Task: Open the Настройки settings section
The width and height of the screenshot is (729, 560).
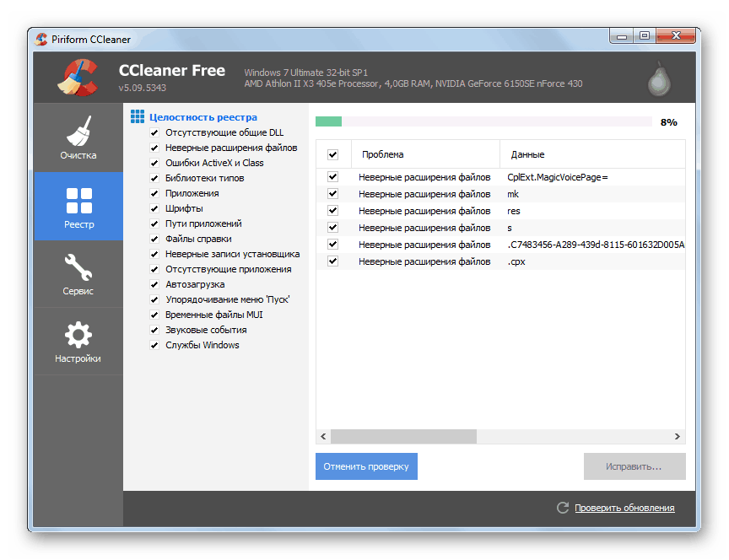Action: (x=78, y=342)
